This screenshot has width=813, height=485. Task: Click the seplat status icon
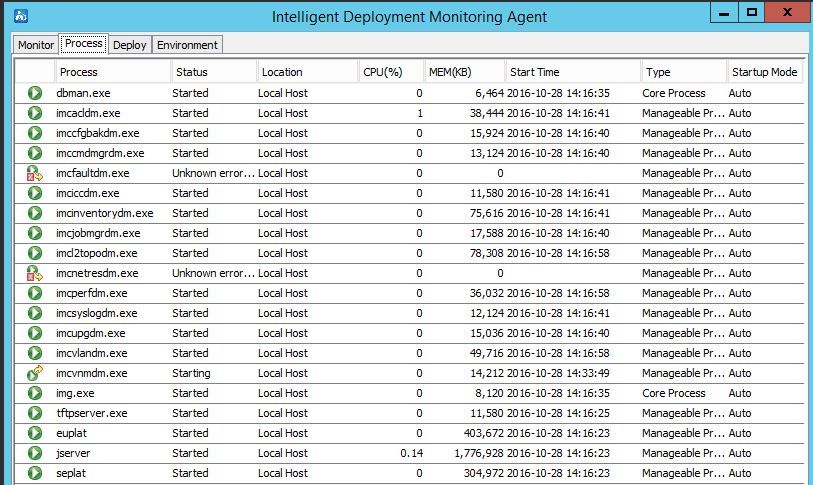tap(35, 473)
